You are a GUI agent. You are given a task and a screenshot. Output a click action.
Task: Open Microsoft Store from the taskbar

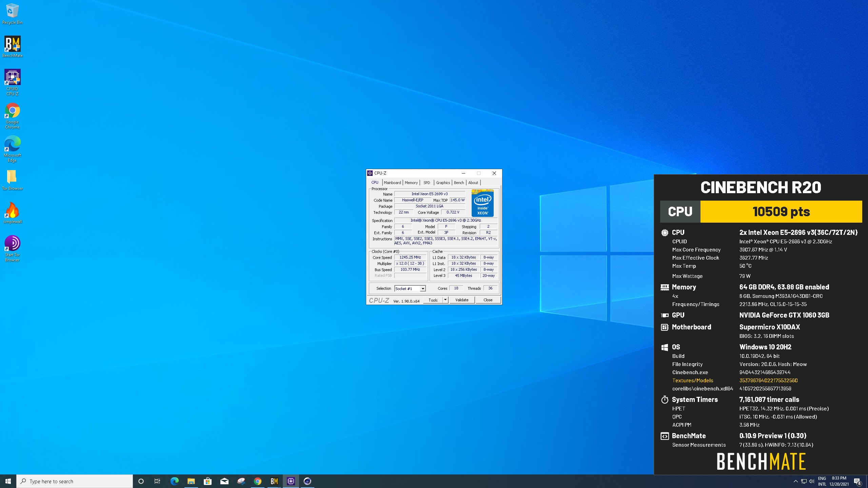click(208, 481)
